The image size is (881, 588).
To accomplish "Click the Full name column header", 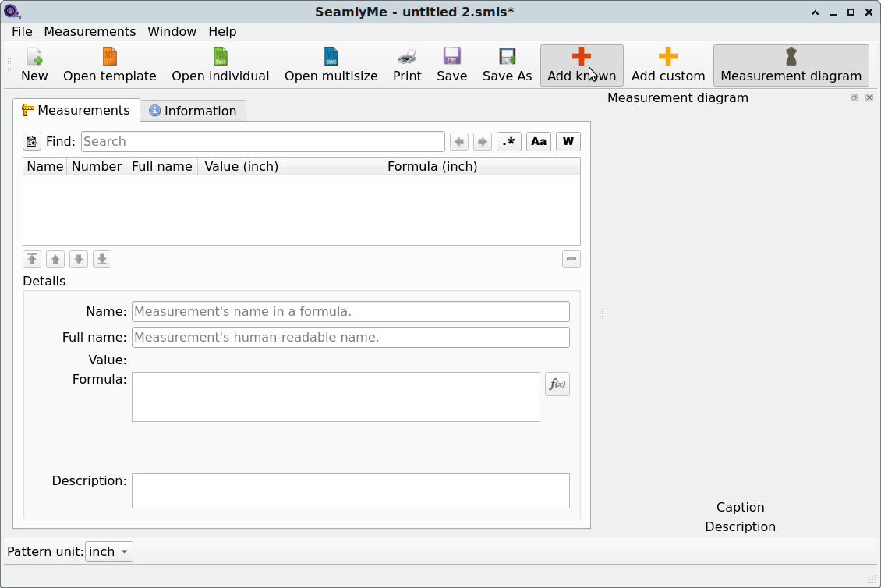I will (x=162, y=166).
